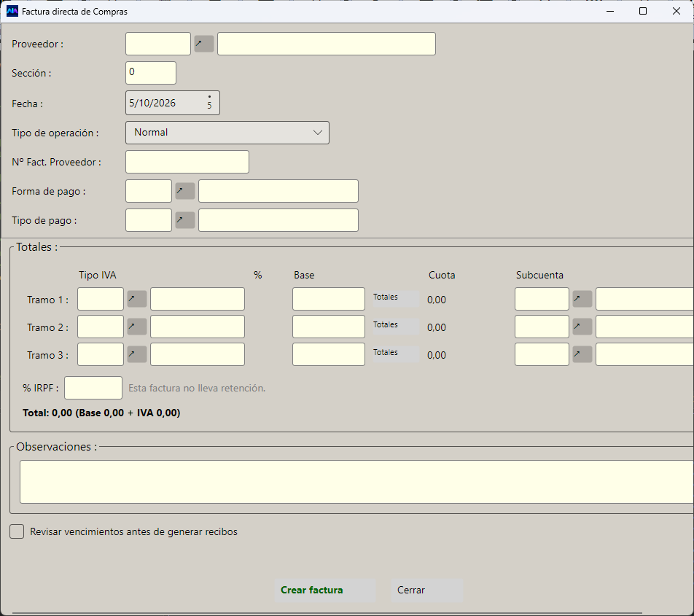
Task: Open Tramo 1 Tipo IVA lookup arrow
Action: pyautogui.click(x=137, y=299)
